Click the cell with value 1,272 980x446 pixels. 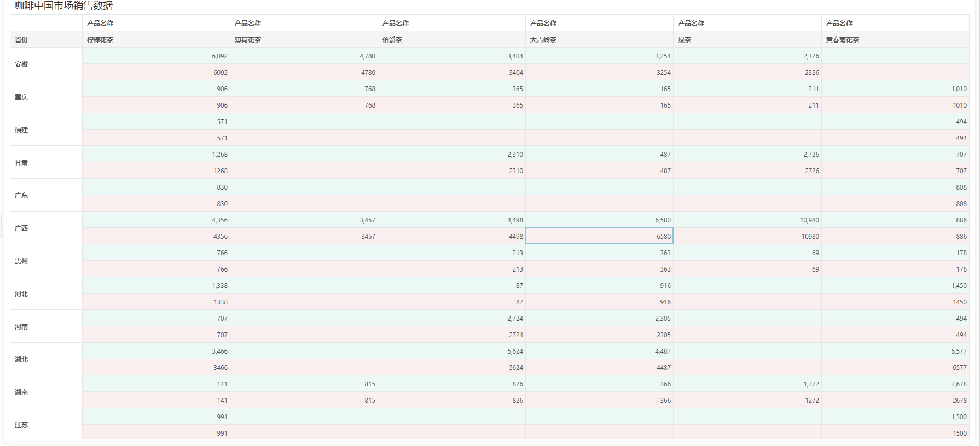[747, 384]
